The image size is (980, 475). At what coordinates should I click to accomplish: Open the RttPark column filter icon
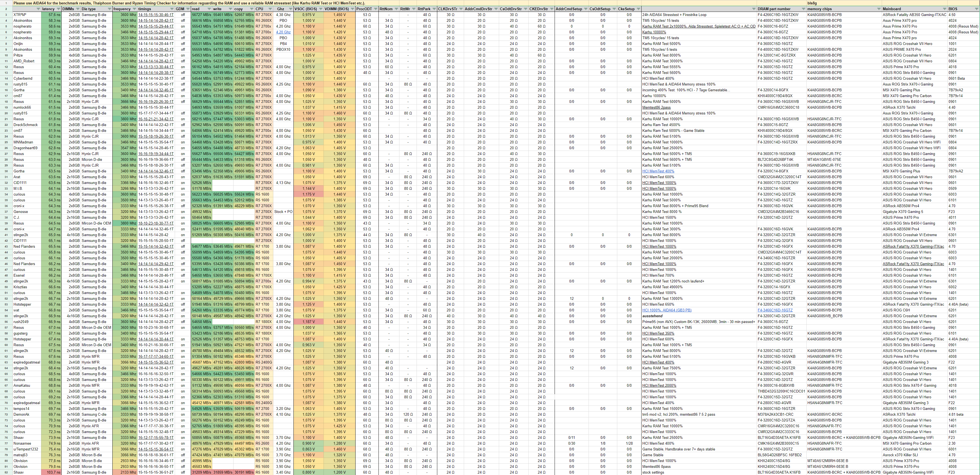(434, 9)
